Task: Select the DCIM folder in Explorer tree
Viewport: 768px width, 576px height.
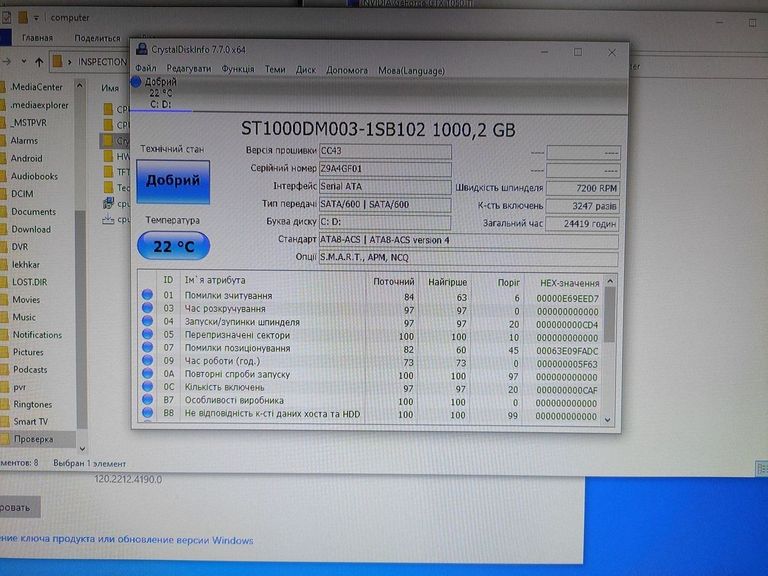Action: (22, 193)
